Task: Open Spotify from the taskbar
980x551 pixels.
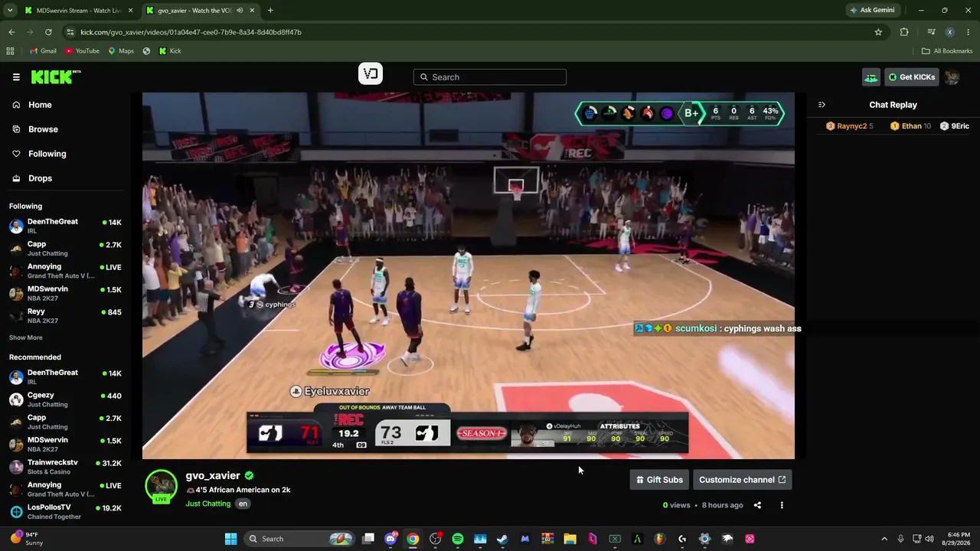Action: click(x=458, y=539)
